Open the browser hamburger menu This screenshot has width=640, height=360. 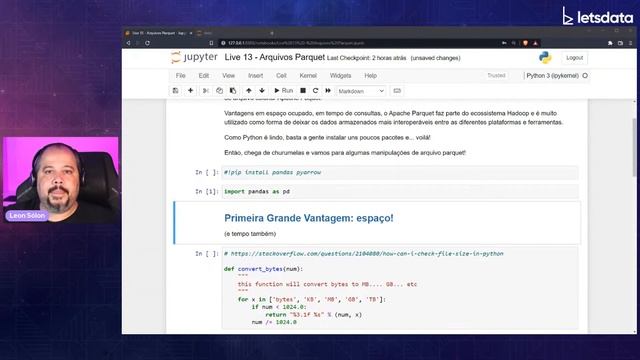631,43
